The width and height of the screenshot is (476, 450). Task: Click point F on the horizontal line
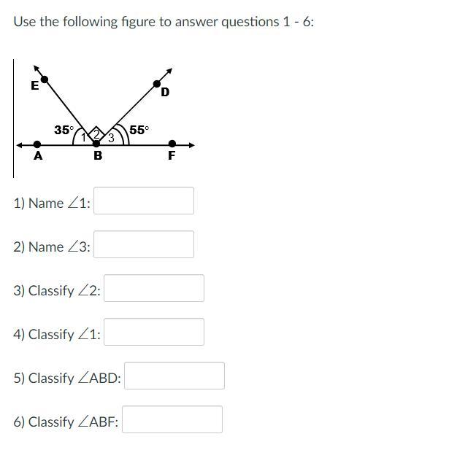pyautogui.click(x=172, y=144)
